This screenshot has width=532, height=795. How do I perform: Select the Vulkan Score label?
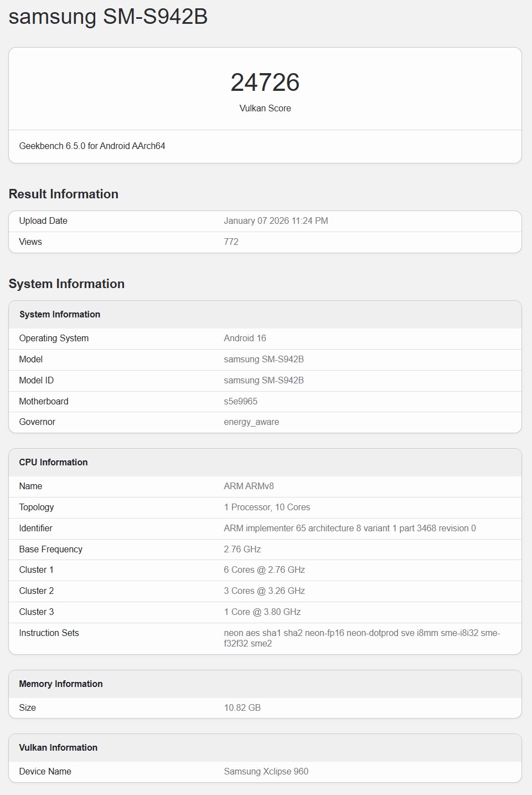point(265,109)
